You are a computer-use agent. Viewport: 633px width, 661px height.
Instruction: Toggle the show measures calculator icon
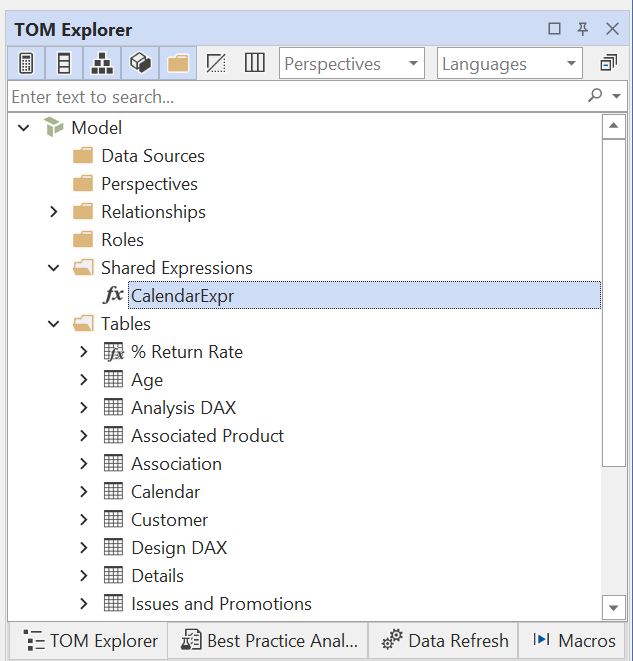(x=26, y=63)
